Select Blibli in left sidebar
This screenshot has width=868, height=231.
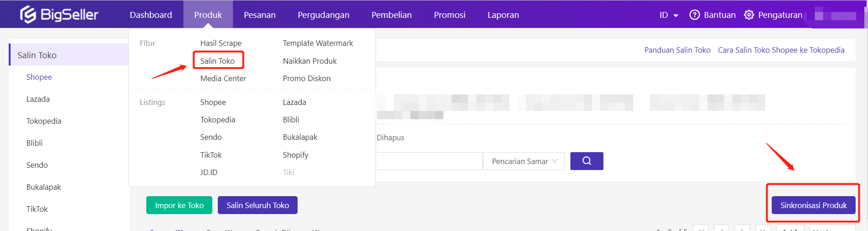(34, 143)
